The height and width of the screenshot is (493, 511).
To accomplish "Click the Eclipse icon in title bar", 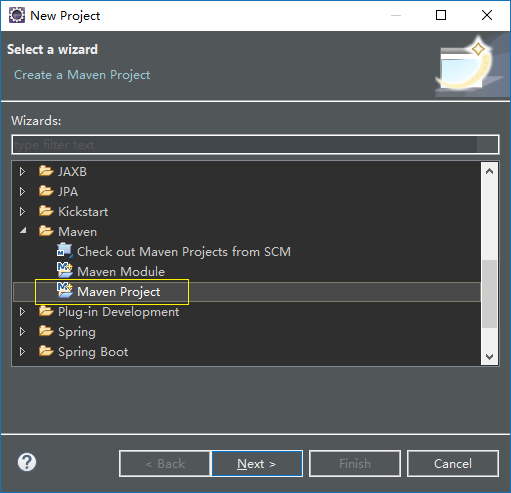I will click(17, 15).
